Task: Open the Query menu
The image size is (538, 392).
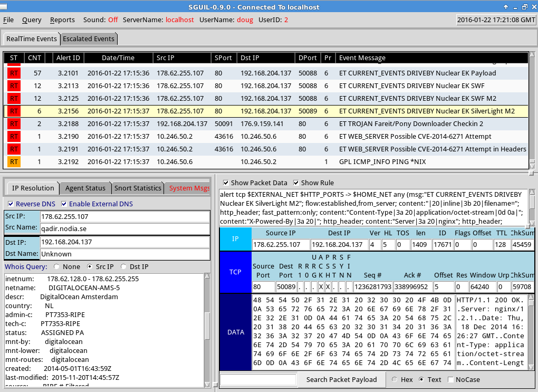Action: coord(31,20)
